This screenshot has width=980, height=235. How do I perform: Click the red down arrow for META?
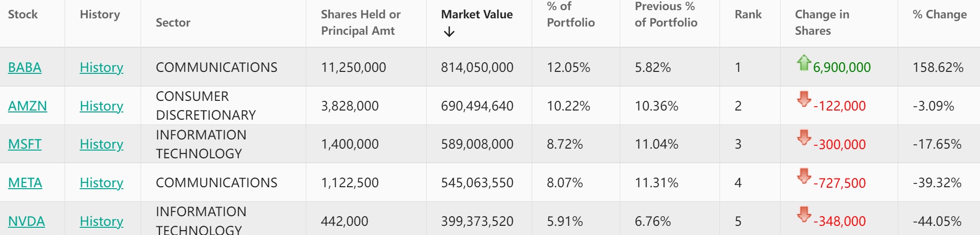pos(803,176)
